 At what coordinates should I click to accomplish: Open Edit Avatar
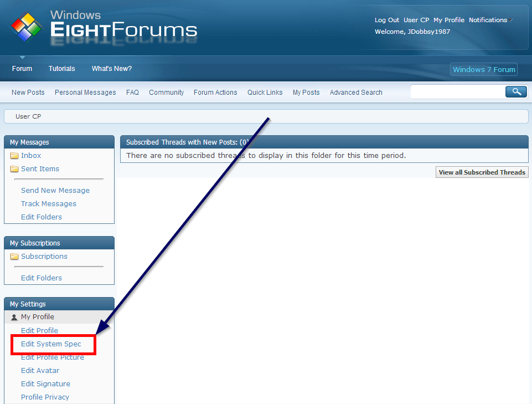[40, 371]
